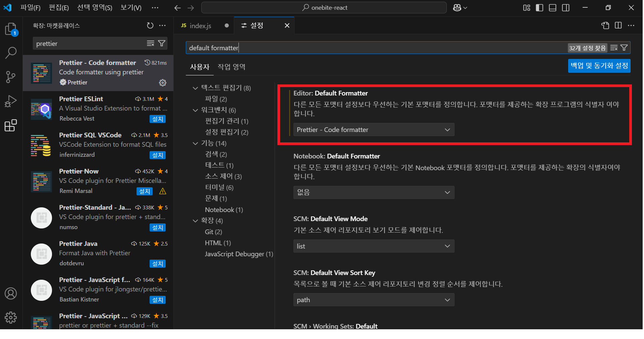
Task: Select the JavaScript Debugger (1) category
Action: (x=239, y=254)
